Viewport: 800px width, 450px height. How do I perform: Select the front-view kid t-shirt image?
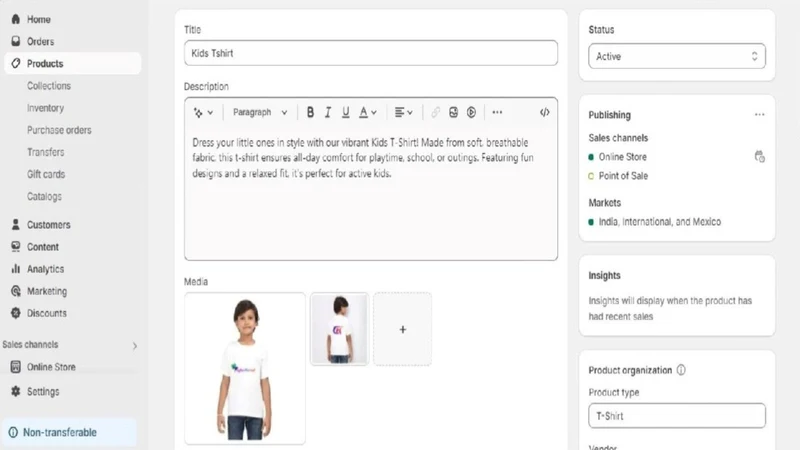pos(245,368)
